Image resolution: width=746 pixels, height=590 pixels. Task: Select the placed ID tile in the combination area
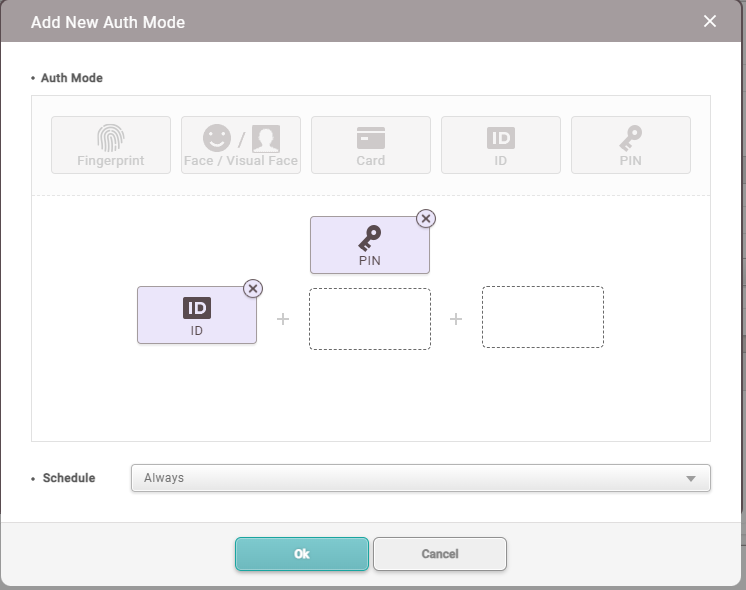[197, 316]
